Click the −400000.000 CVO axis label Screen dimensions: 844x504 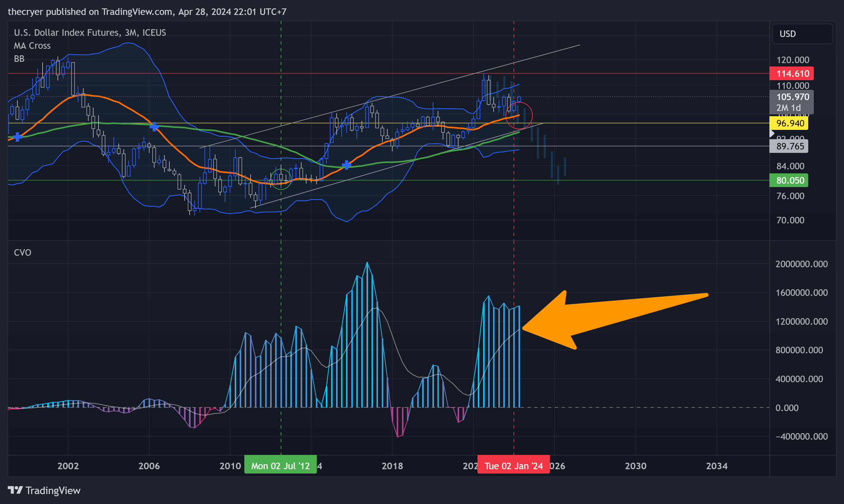(x=801, y=436)
